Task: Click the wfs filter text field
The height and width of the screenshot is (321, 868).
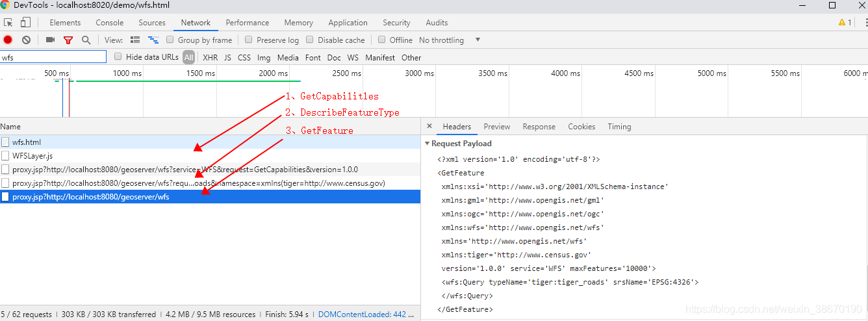Action: [x=53, y=57]
